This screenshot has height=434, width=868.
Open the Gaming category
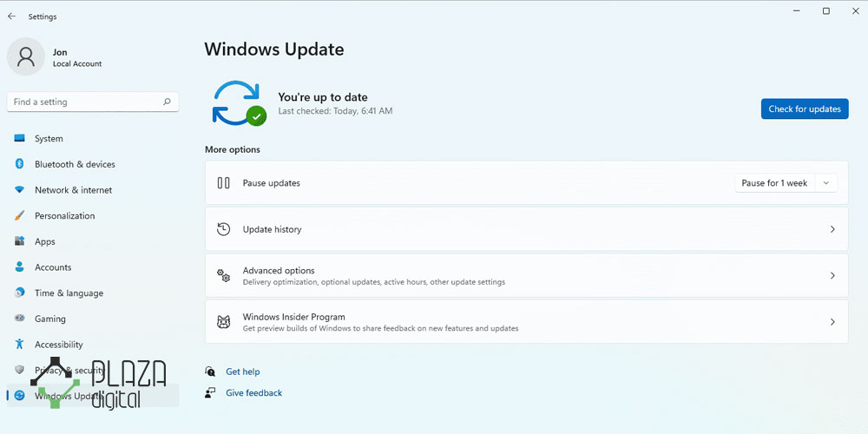coord(93,319)
